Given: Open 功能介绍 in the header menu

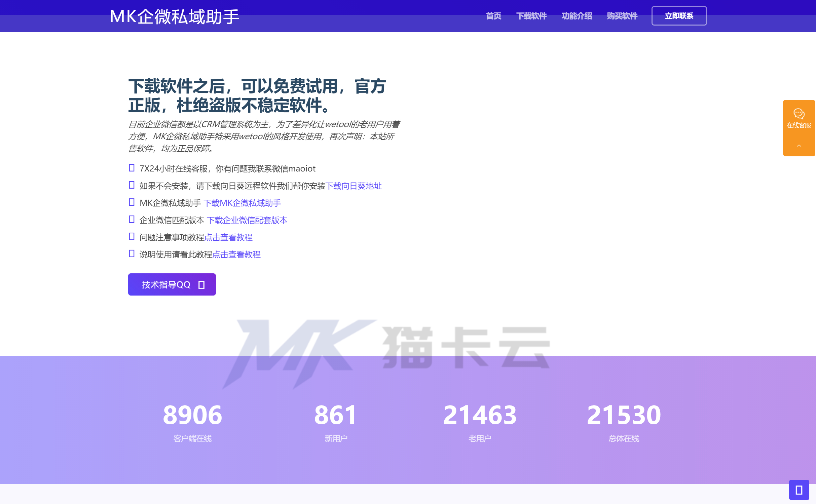Looking at the screenshot, I should 577,16.
